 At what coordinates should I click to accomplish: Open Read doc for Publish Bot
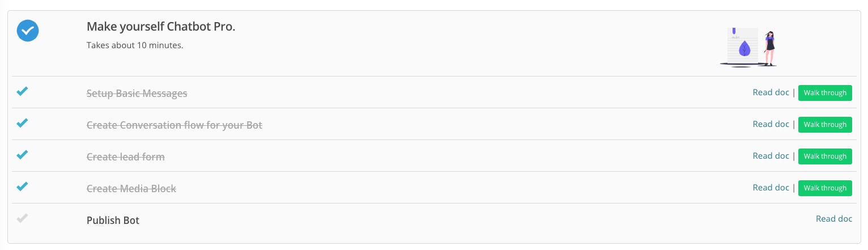coord(834,219)
